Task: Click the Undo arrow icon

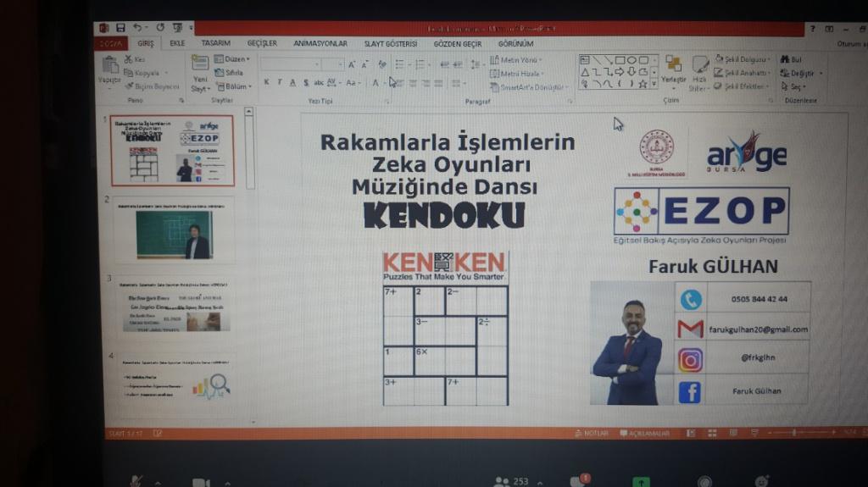Action: click(137, 28)
